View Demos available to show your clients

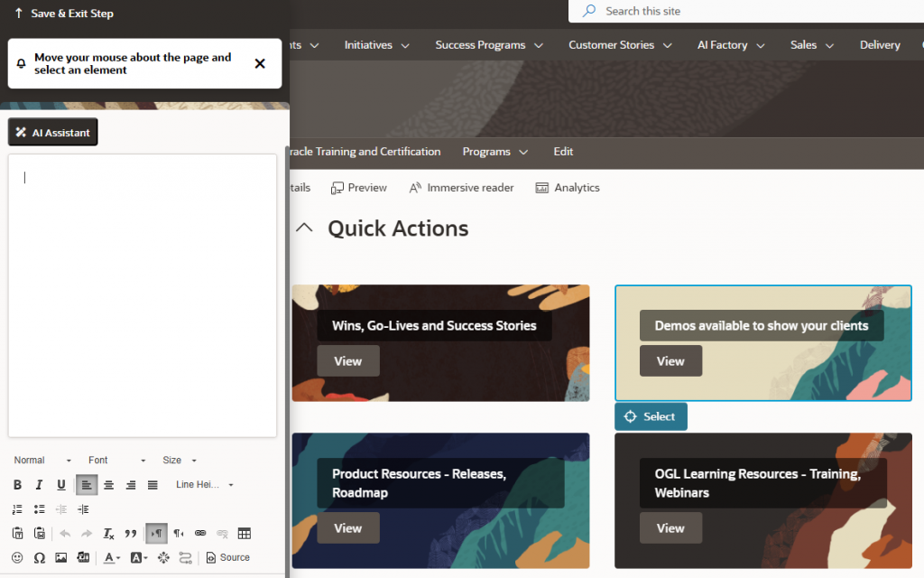pyautogui.click(x=670, y=361)
